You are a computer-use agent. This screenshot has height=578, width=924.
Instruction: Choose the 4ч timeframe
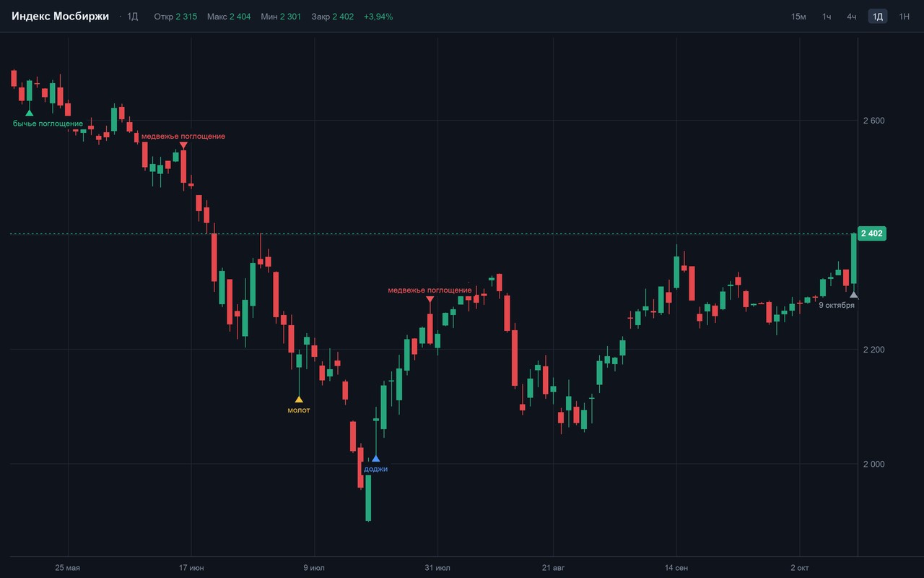click(x=852, y=17)
